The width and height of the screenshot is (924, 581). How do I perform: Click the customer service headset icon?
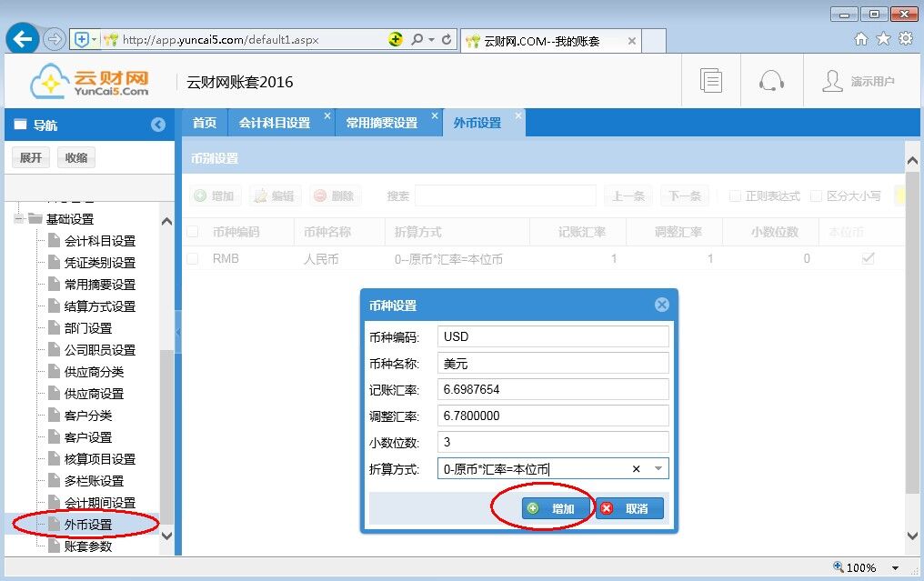point(771,81)
